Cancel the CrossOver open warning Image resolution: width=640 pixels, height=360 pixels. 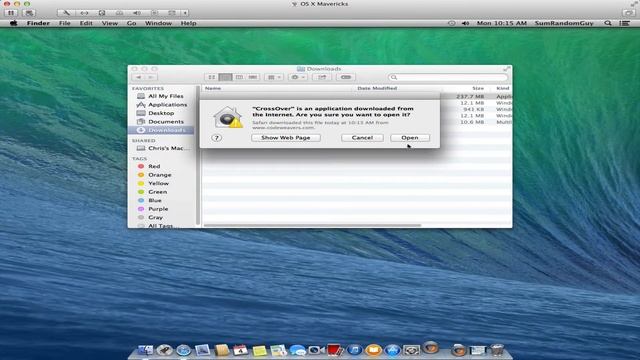pos(362,138)
